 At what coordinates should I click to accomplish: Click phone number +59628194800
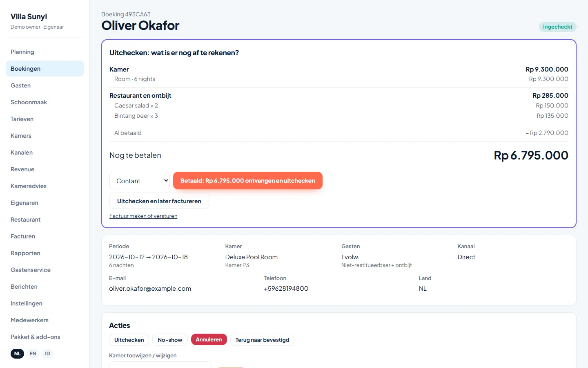click(286, 289)
